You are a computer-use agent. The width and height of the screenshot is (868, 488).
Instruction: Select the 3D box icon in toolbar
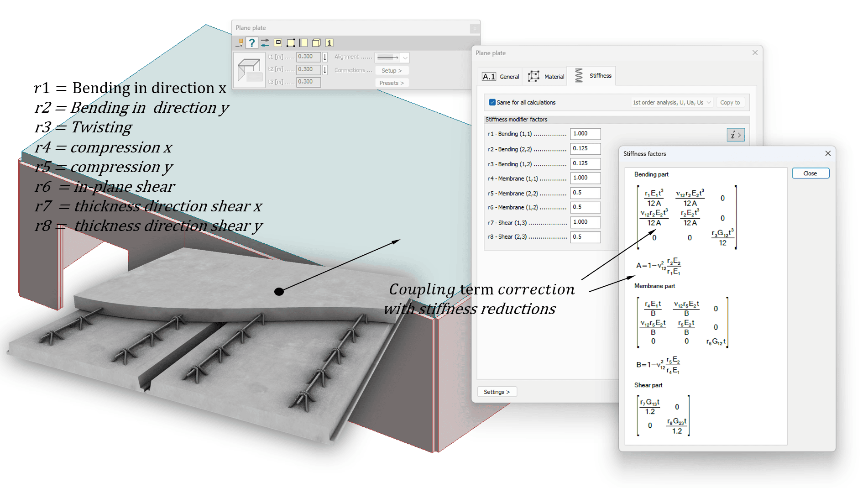(316, 43)
